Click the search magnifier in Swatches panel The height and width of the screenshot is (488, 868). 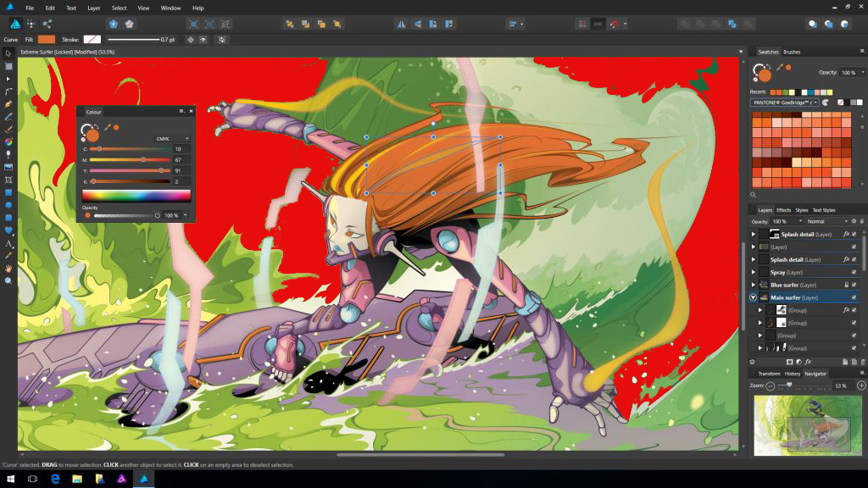tap(754, 195)
